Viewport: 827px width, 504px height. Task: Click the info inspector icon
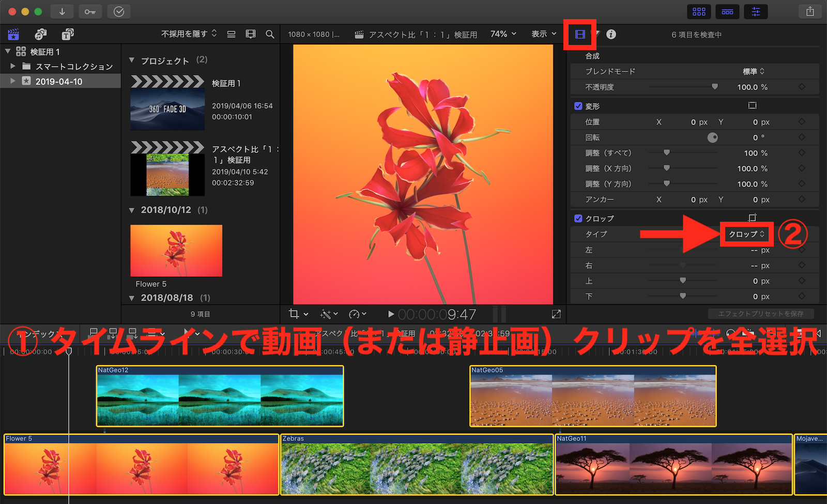point(611,35)
